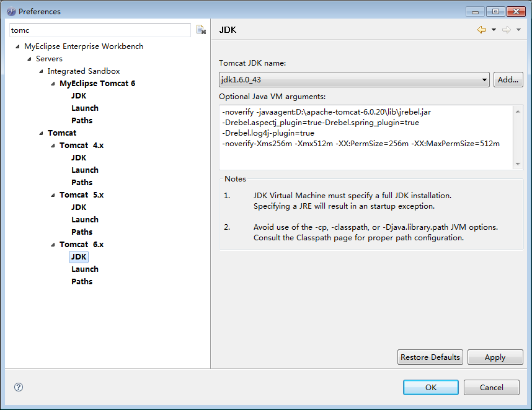The image size is (532, 410).
Task: Focus the preferences filter text field
Action: (100, 30)
